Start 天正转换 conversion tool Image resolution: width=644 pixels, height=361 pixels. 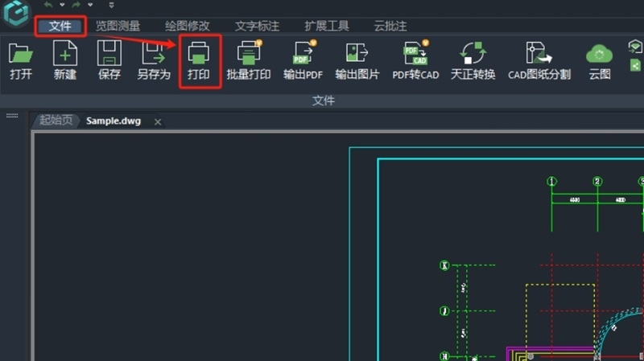click(473, 61)
